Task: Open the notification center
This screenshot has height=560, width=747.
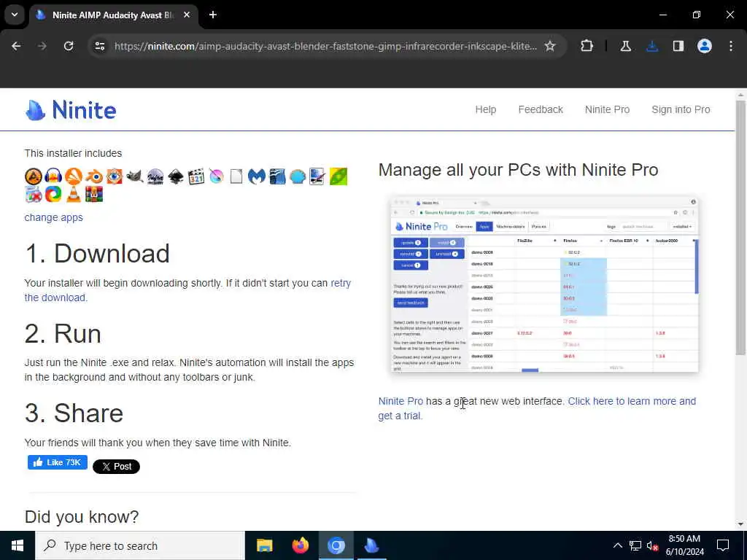Action: pos(723,545)
